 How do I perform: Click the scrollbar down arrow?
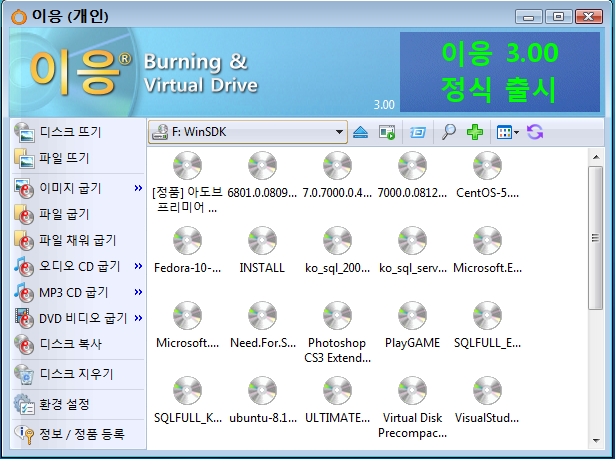[x=596, y=441]
